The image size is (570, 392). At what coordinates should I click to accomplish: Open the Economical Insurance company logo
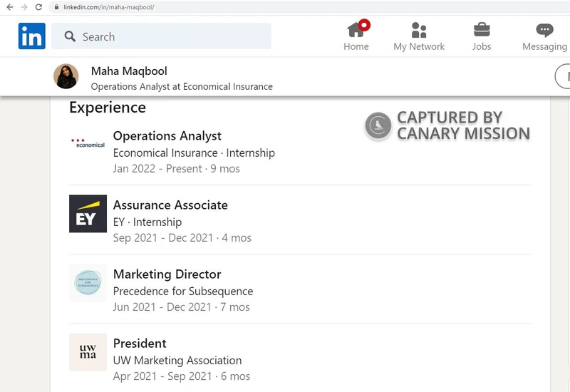pos(88,143)
